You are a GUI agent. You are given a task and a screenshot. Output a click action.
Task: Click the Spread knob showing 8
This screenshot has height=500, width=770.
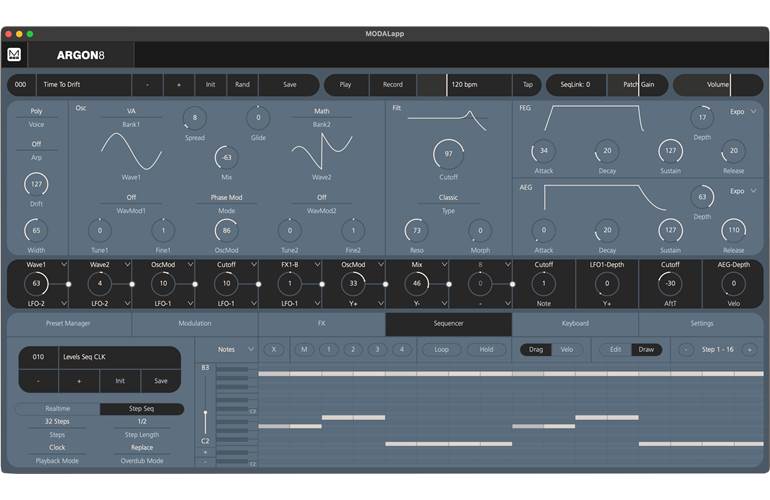[x=195, y=118]
